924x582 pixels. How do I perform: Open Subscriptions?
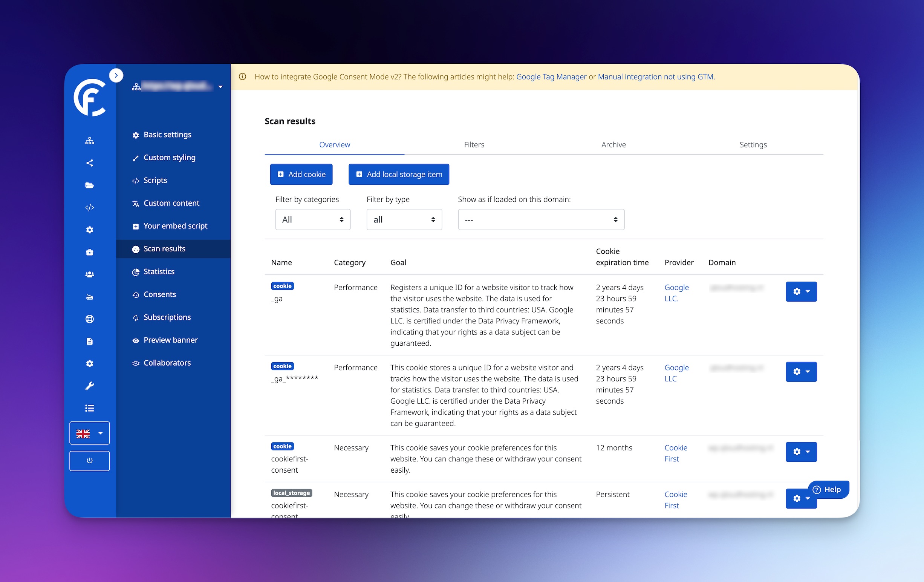pyautogui.click(x=167, y=317)
